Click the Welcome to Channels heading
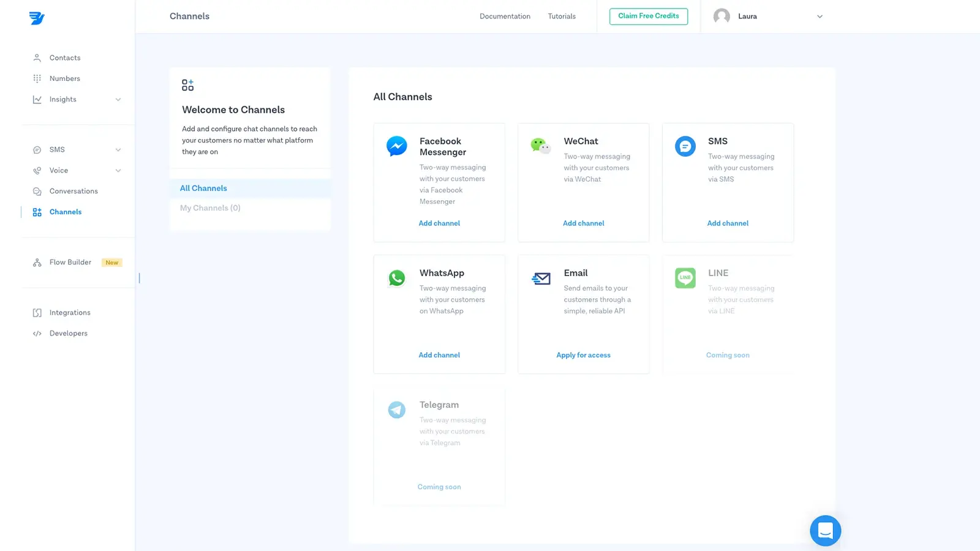Screen dimensions: 980x551 click(x=233, y=110)
